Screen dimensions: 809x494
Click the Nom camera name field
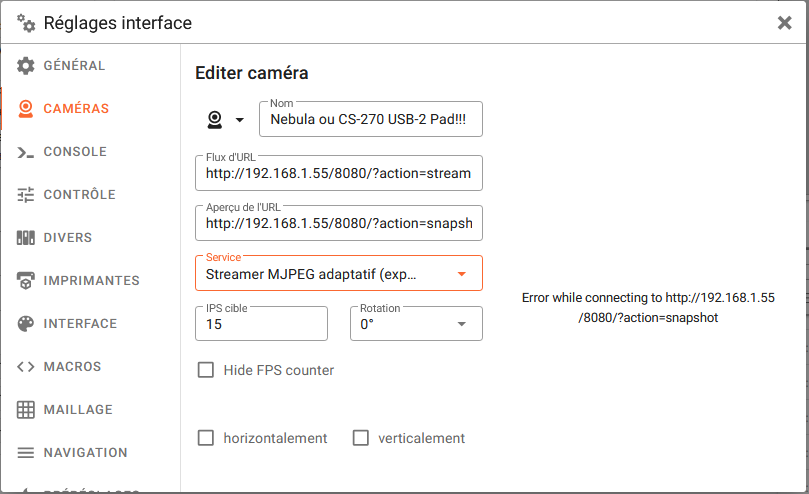point(370,122)
